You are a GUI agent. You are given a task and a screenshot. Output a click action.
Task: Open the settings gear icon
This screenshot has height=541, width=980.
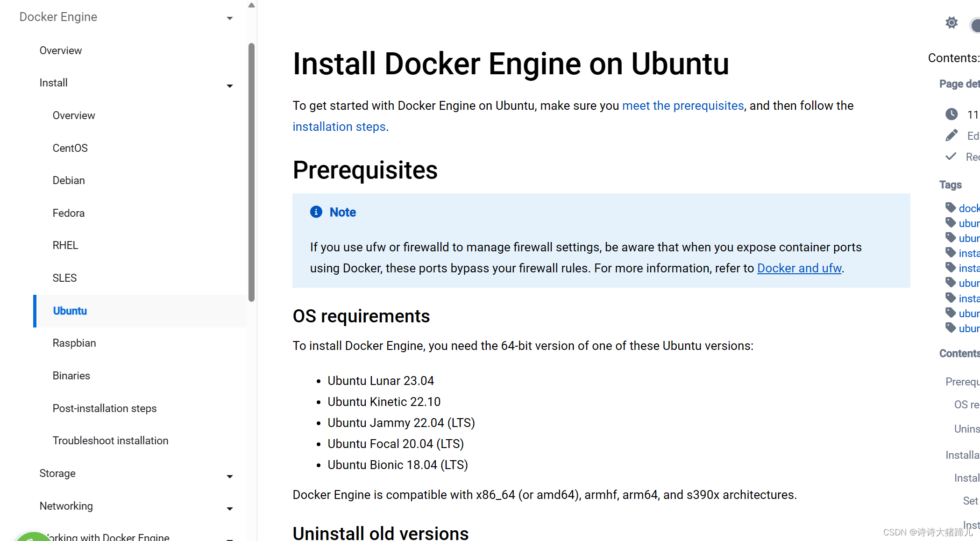952,22
